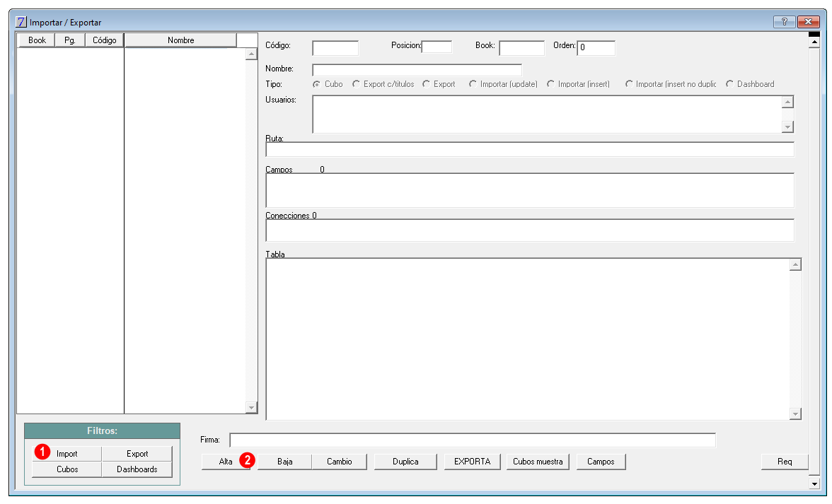Screen dimensions: 832x504
Task: Choose the Export type radio button
Action: coord(426,84)
